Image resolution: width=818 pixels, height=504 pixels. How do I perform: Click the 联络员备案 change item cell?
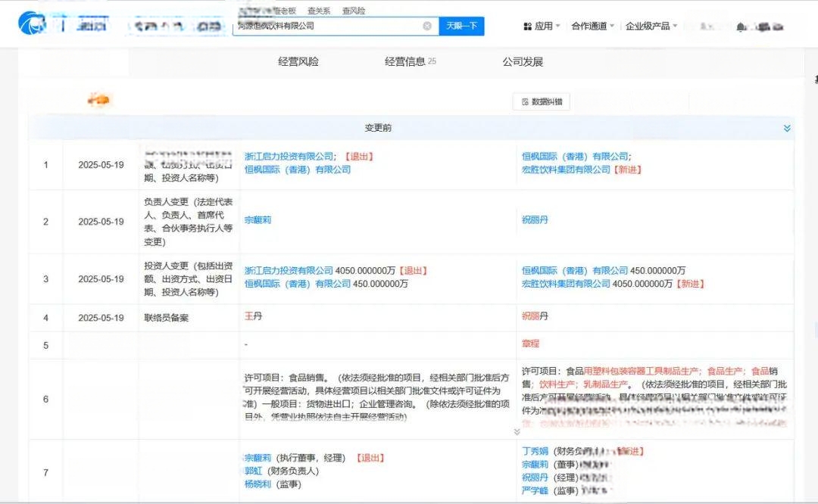167,317
